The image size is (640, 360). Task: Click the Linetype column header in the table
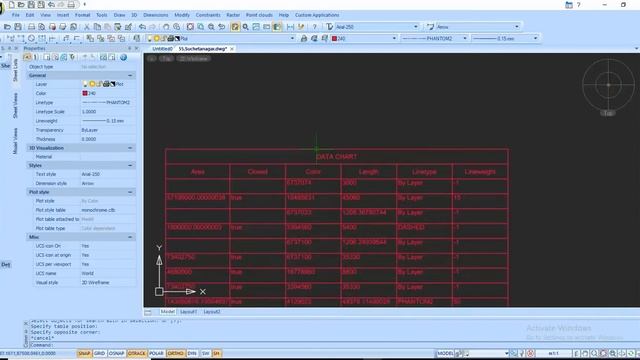[x=424, y=172]
